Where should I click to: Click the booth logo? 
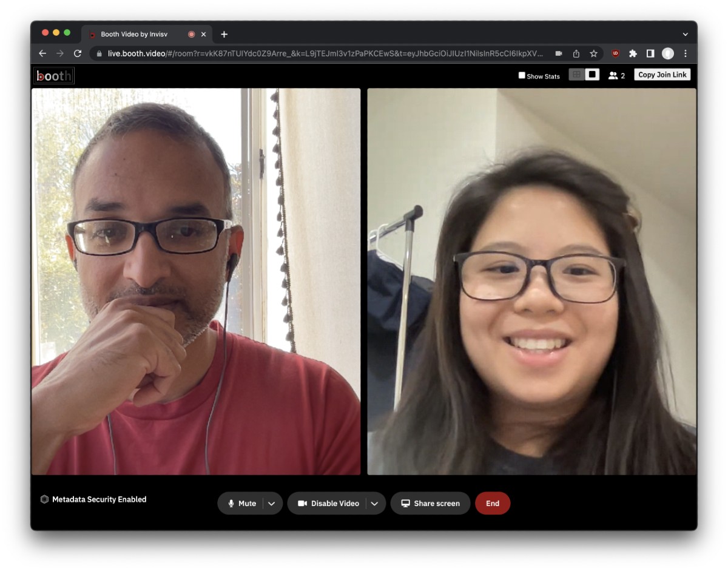[54, 76]
